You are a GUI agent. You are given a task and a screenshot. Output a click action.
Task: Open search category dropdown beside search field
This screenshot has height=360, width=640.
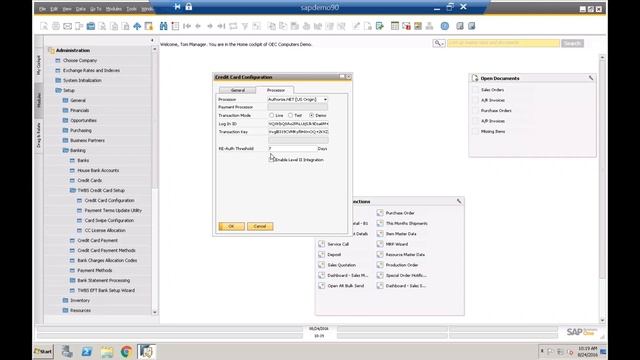point(439,43)
